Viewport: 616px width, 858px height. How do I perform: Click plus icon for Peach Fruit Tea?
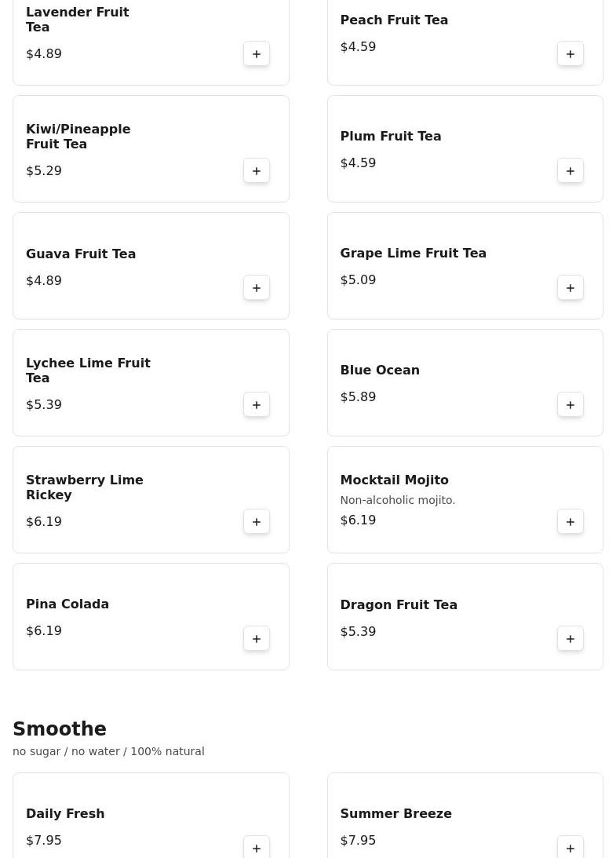pos(570,54)
